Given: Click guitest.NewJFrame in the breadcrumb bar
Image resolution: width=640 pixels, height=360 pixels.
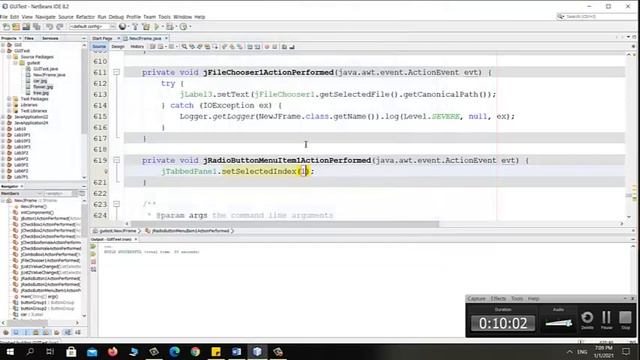Looking at the screenshot, I should (118, 231).
